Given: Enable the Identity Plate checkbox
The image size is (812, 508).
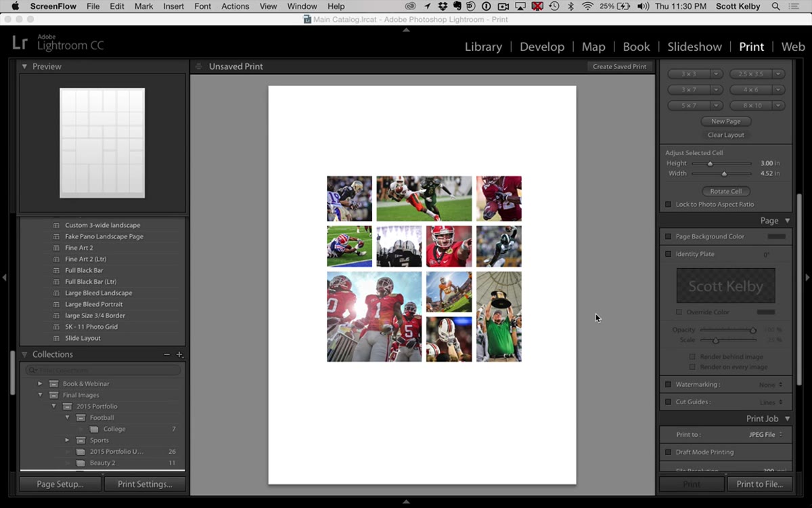Looking at the screenshot, I should 669,254.
